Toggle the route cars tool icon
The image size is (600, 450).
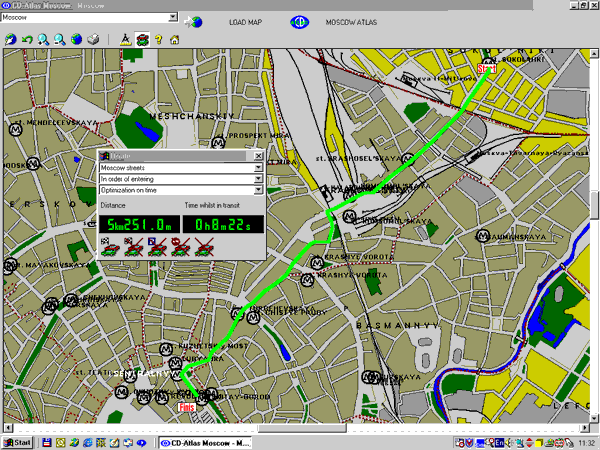(142, 39)
